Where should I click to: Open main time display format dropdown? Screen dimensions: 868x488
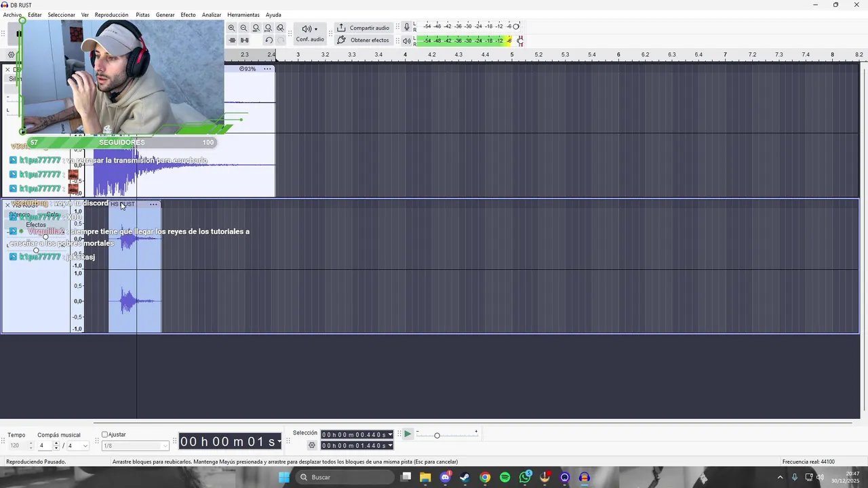click(279, 442)
